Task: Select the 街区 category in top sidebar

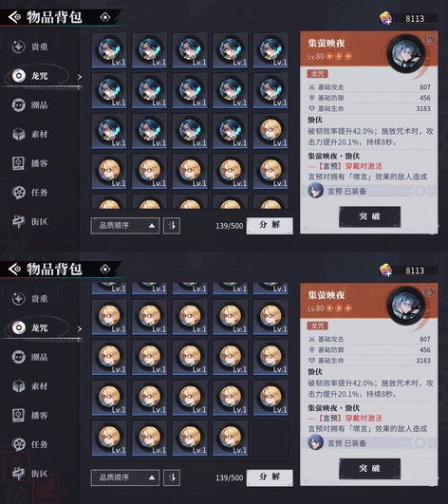Action: [x=29, y=221]
